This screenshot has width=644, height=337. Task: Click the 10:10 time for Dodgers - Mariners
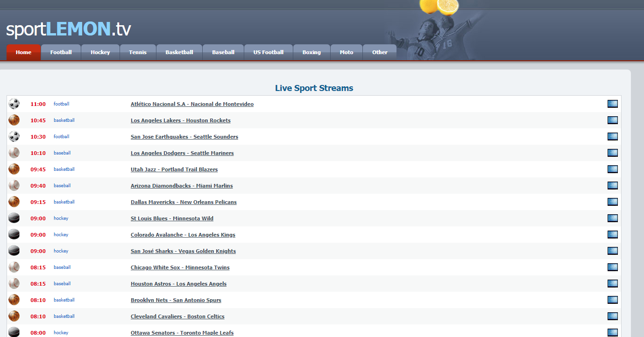(x=38, y=153)
